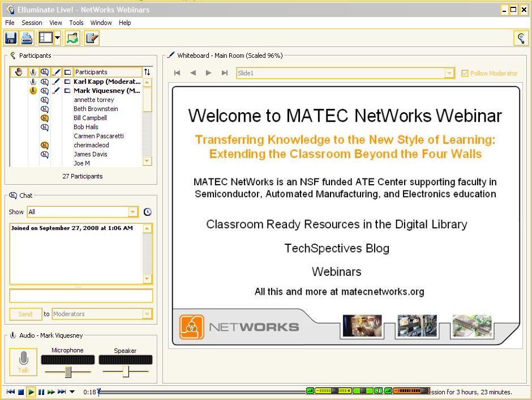This screenshot has height=400, width=532.
Task: Toggle Mark Viquesney's whiteboard pen permission
Action: 57,91
